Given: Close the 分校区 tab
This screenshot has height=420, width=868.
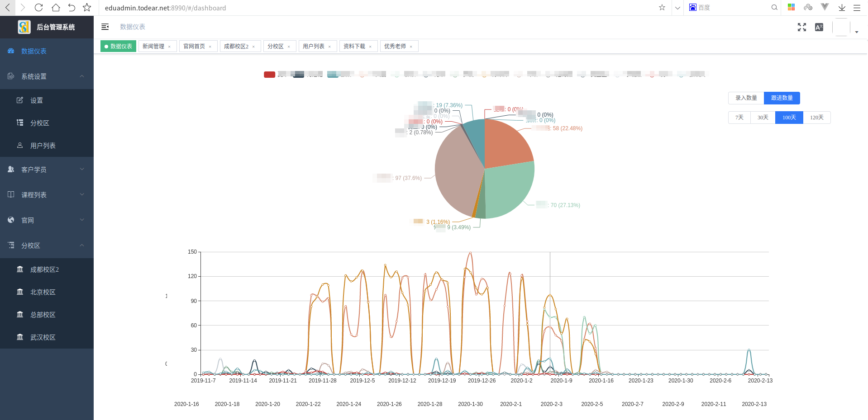Looking at the screenshot, I should coord(289,47).
